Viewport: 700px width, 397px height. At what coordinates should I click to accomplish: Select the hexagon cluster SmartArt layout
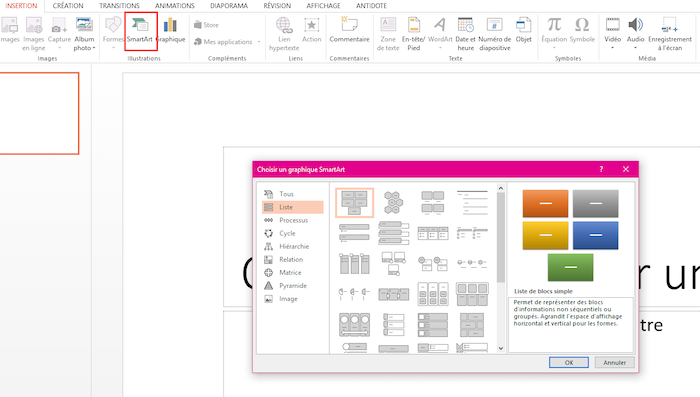click(x=393, y=202)
